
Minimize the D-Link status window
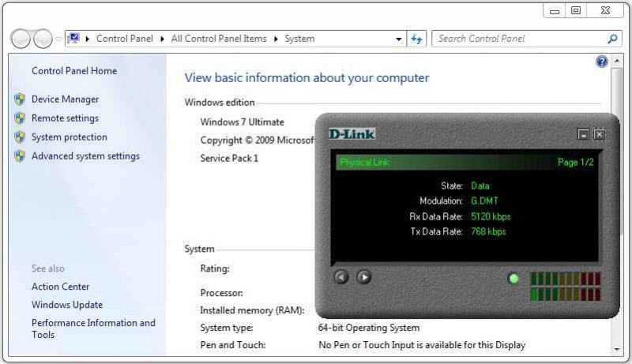[583, 134]
